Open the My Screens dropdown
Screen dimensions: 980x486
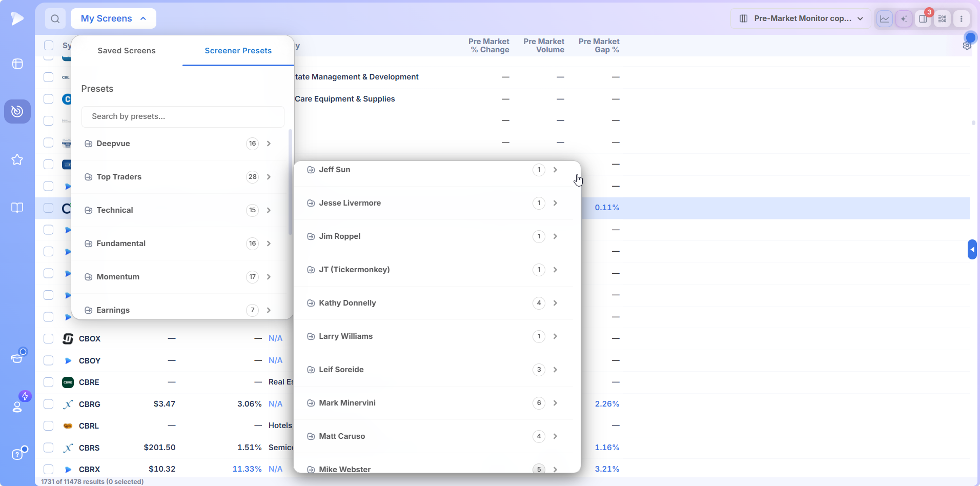coord(113,18)
